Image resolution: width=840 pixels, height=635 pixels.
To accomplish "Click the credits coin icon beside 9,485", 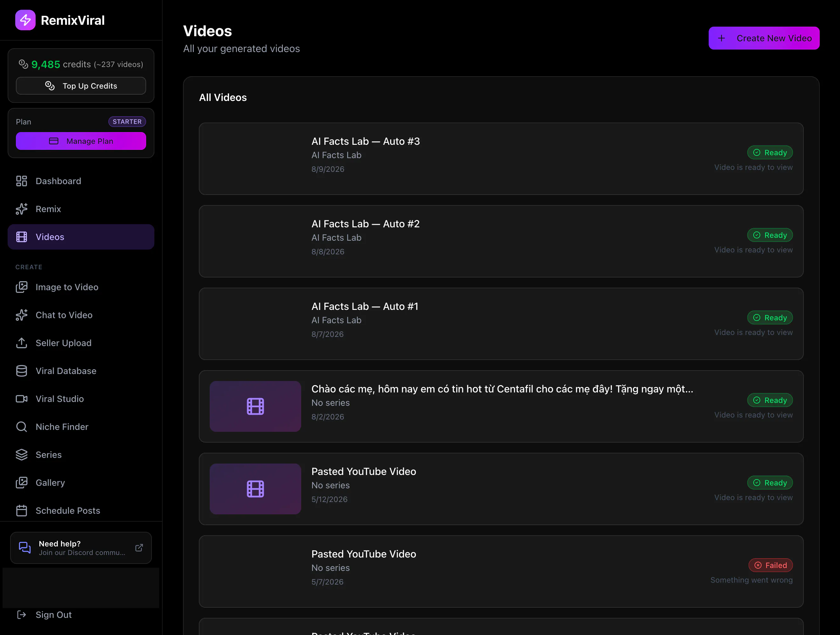I will [x=24, y=64].
